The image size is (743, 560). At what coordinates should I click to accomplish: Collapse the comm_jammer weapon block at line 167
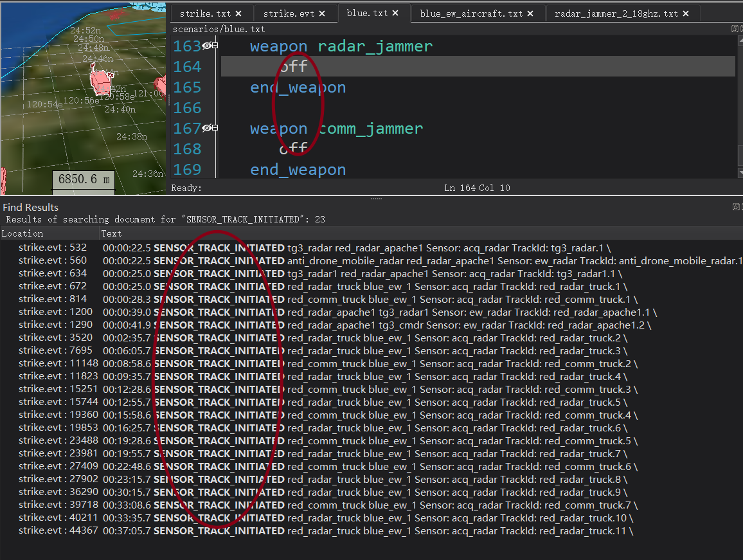(215, 129)
